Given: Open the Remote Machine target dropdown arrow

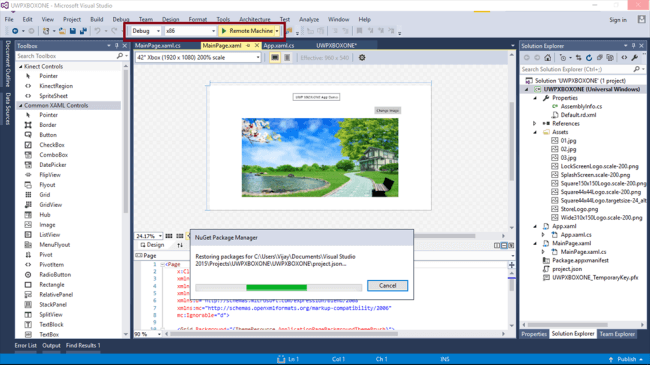Looking at the screenshot, I should click(x=277, y=31).
